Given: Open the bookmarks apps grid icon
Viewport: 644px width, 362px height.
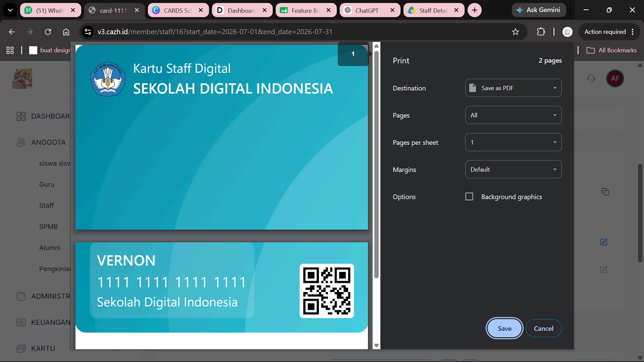Looking at the screenshot, I should [10, 50].
